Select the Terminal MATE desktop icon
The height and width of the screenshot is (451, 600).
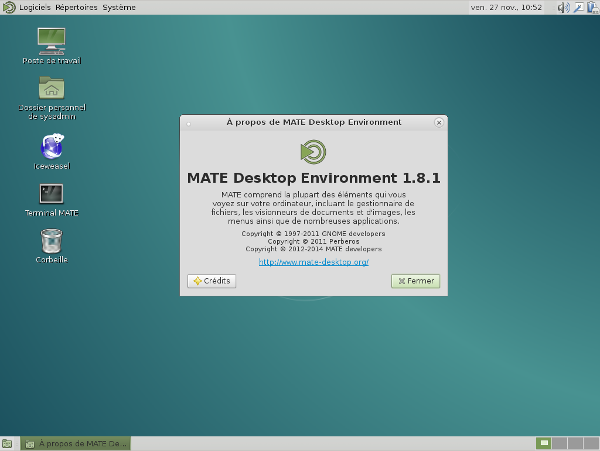52,200
